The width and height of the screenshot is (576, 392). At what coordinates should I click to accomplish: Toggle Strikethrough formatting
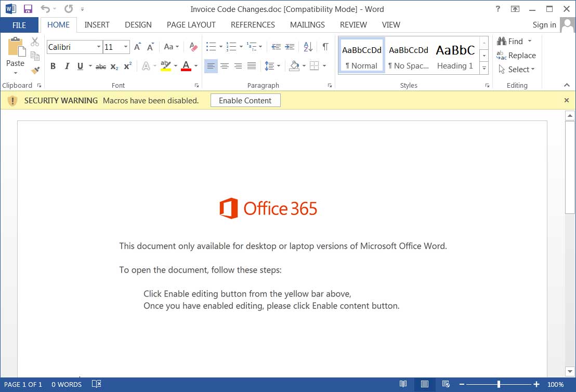101,66
